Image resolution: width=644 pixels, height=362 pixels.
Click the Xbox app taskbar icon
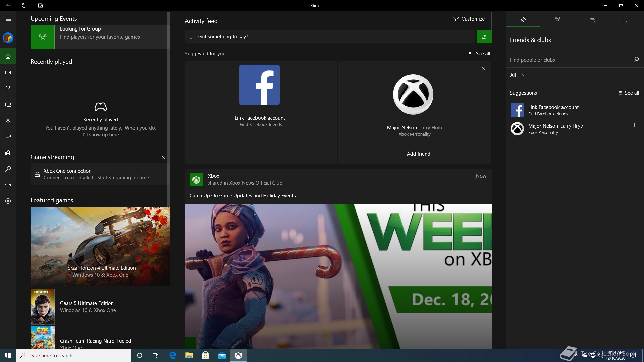pyautogui.click(x=238, y=355)
